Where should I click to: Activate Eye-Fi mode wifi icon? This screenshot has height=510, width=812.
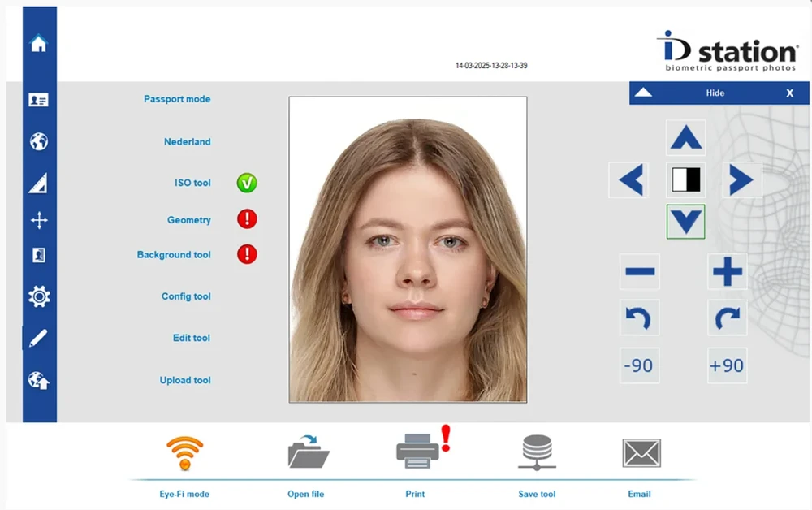point(184,453)
